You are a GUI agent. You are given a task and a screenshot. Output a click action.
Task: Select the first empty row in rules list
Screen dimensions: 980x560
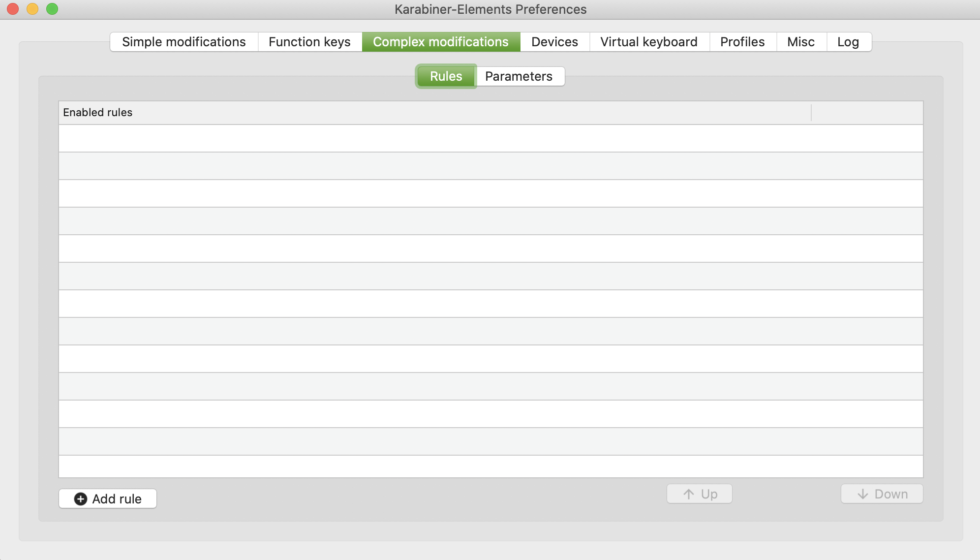[491, 138]
